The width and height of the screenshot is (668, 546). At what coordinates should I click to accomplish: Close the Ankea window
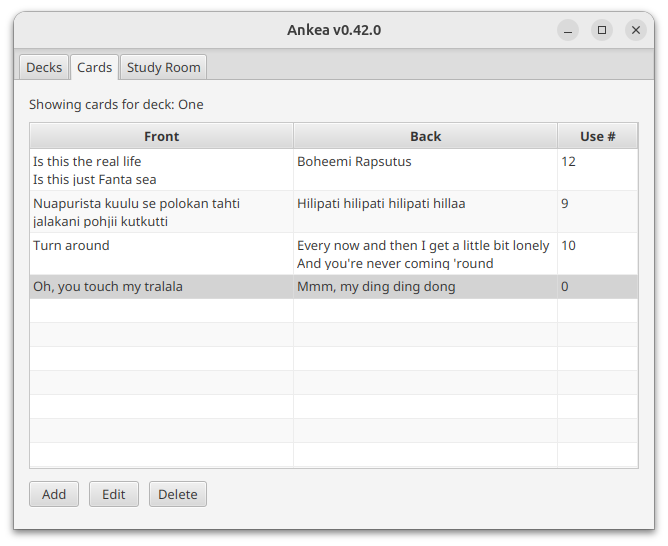point(636,30)
